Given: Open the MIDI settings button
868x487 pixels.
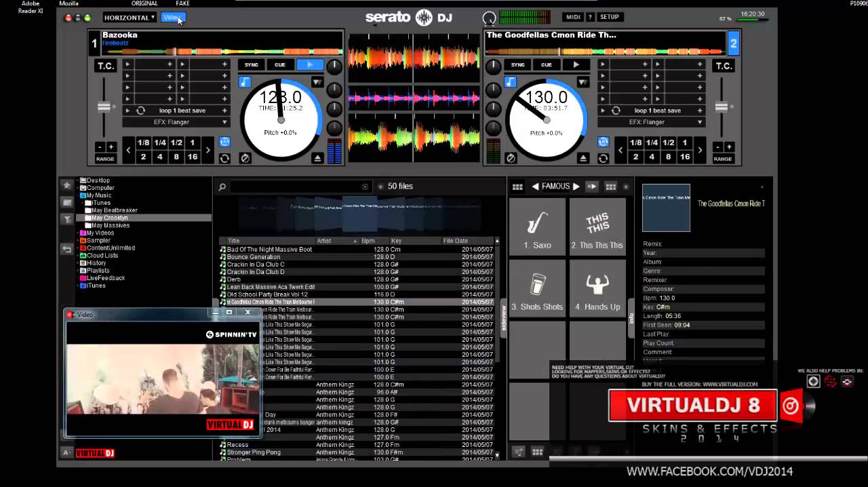Looking at the screenshot, I should tap(573, 17).
